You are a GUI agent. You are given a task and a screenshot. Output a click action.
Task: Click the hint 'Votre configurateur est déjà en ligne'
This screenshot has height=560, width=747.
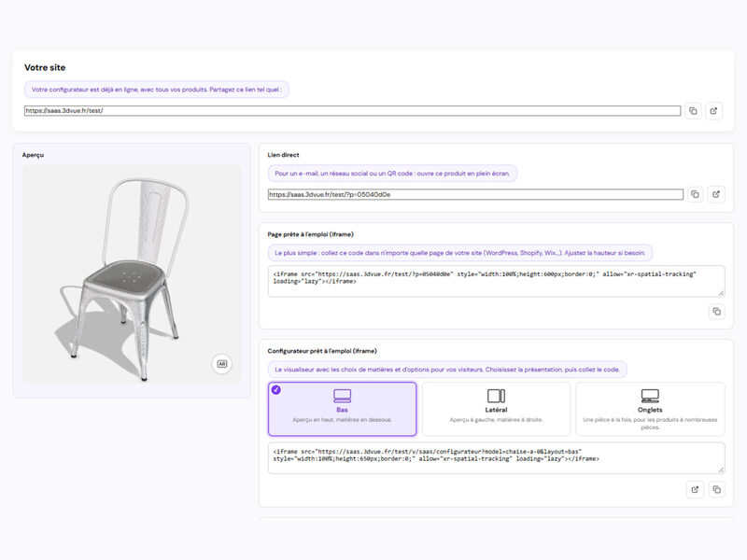click(157, 90)
